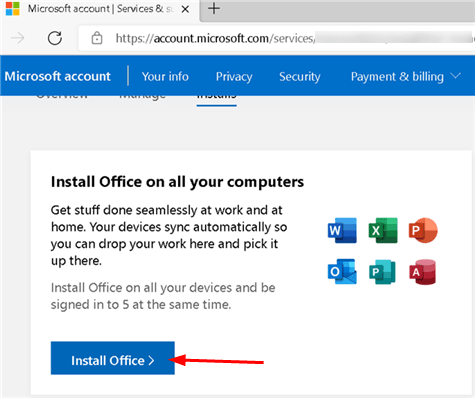
Task: Click the PowerPoint app icon
Action: (423, 230)
